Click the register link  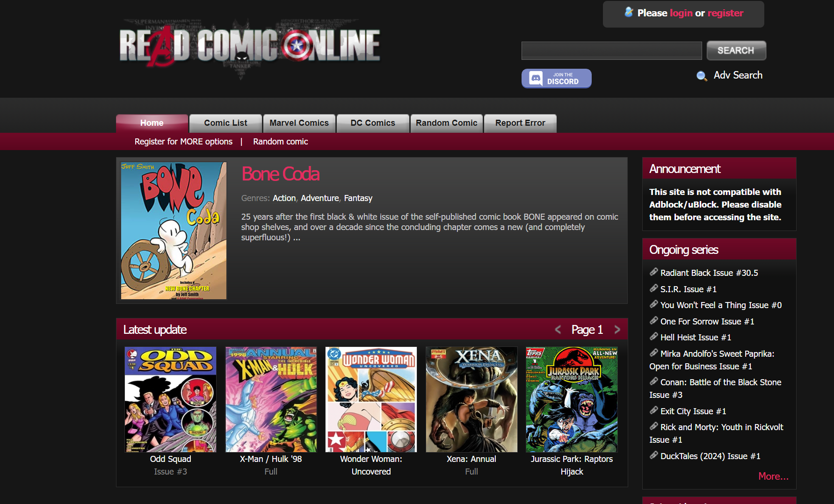point(725,13)
